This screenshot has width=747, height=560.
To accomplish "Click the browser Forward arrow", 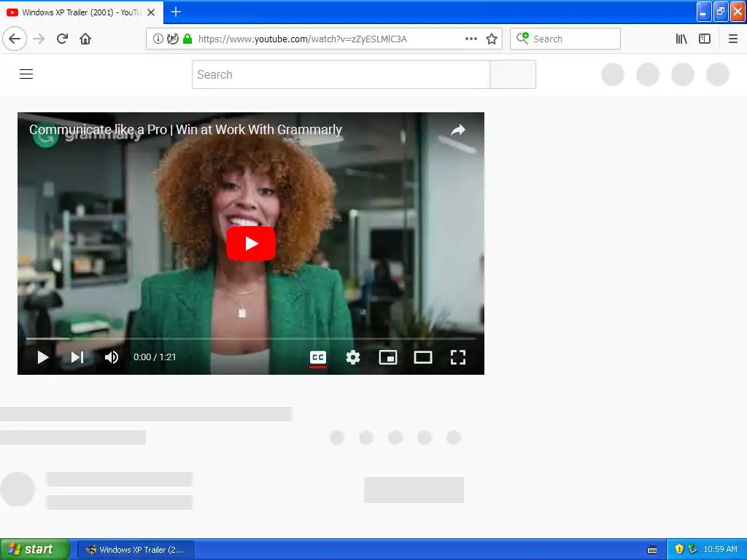I will [x=39, y=39].
